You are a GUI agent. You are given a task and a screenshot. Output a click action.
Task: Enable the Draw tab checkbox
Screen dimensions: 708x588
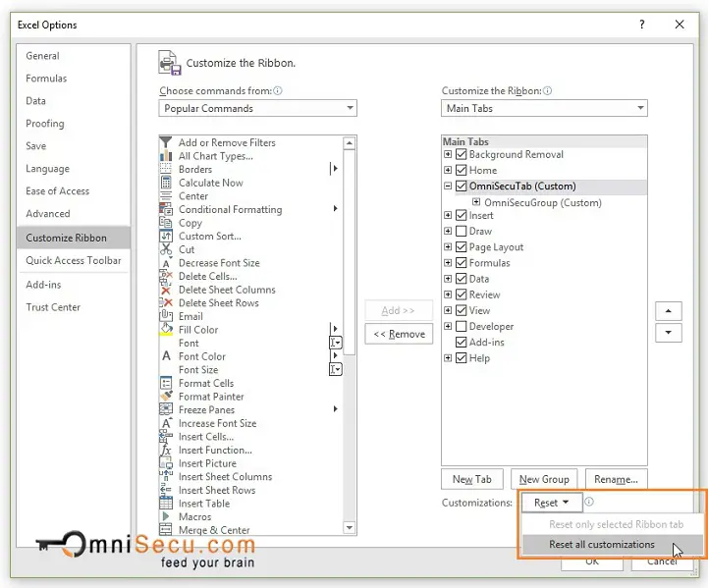[x=461, y=231]
